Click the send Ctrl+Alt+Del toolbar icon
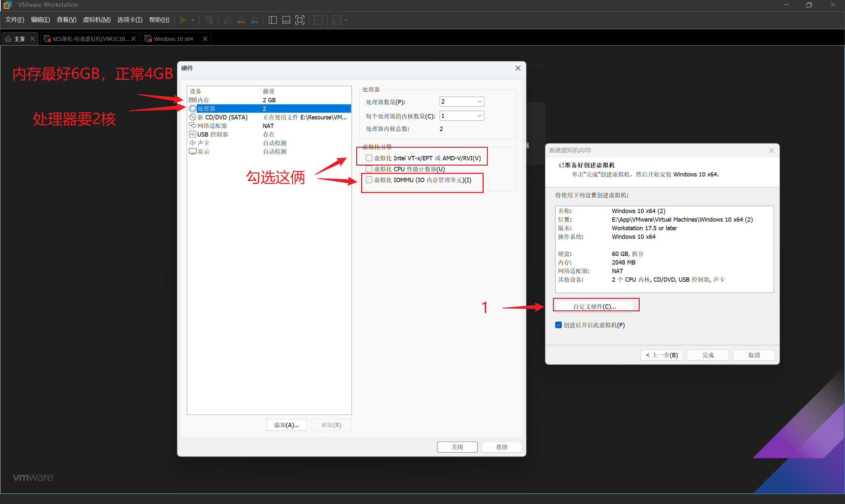 209,20
